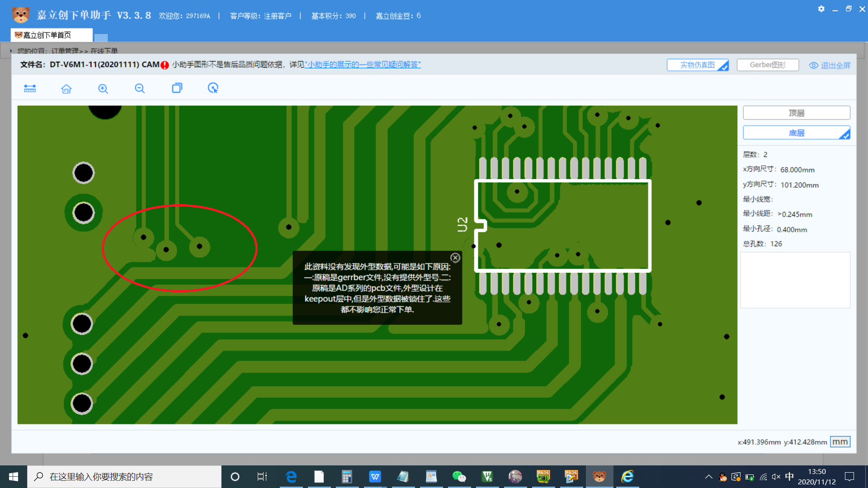
Task: Open the 小助手 FAQ link
Action: 363,65
